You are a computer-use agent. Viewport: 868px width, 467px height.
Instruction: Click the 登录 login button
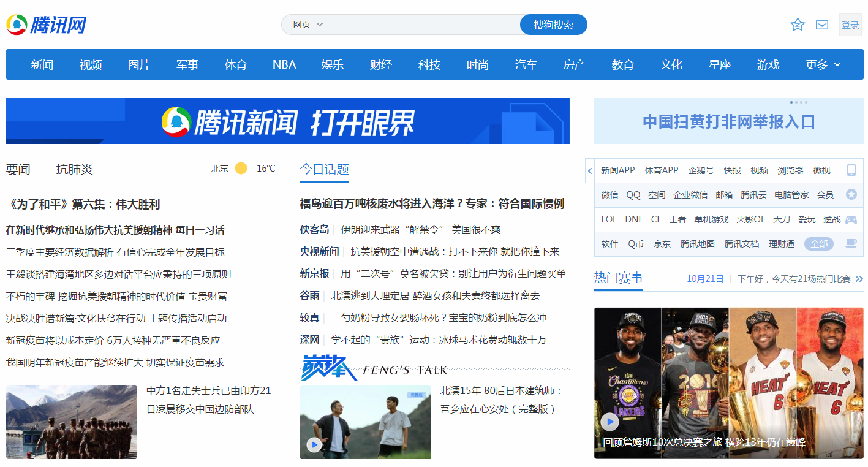click(850, 25)
